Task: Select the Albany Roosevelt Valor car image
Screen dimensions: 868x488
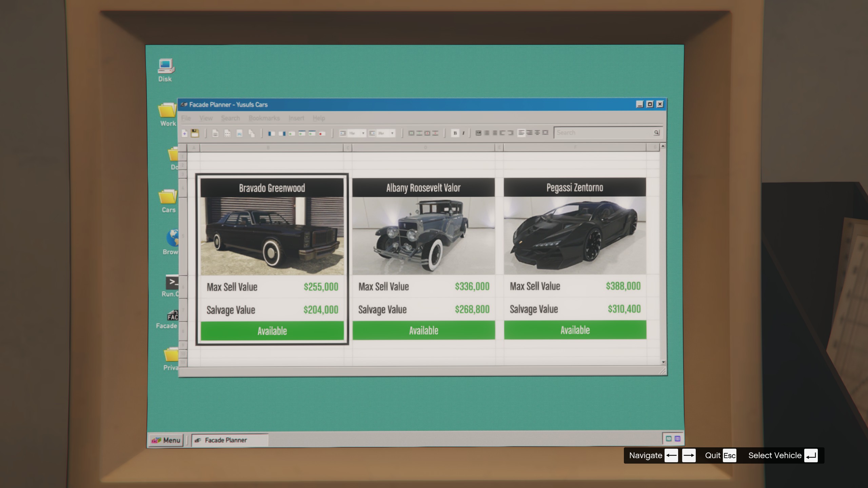Action: tap(423, 236)
